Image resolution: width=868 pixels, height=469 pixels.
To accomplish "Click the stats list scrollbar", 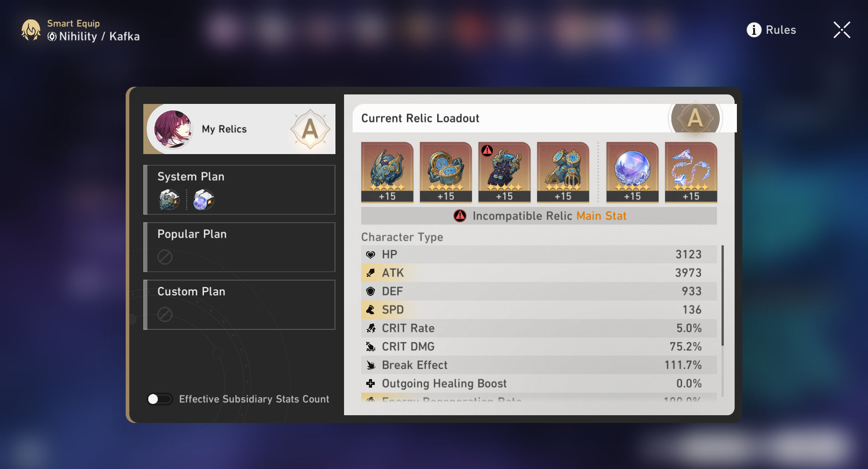I will (722, 296).
